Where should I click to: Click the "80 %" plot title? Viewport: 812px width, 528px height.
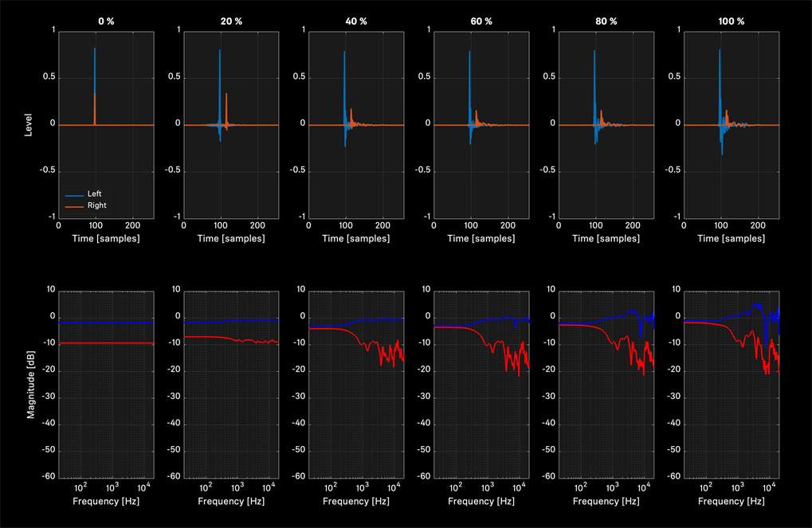pos(606,22)
